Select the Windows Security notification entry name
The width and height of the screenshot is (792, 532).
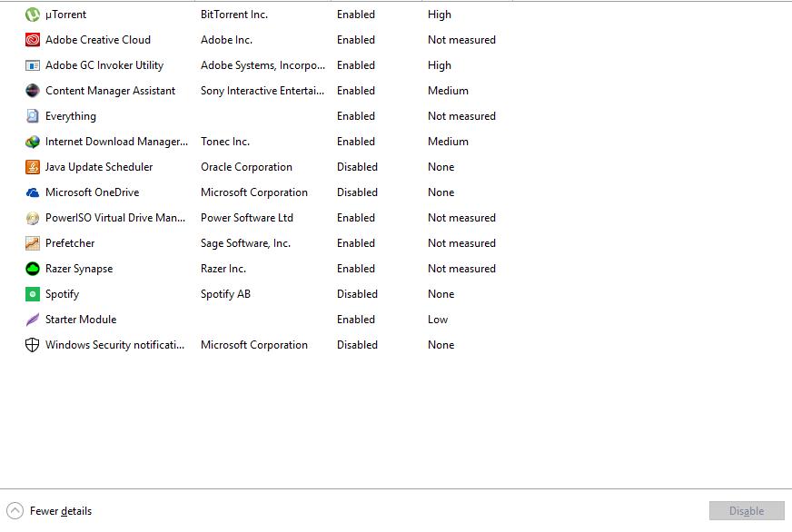pyautogui.click(x=114, y=345)
